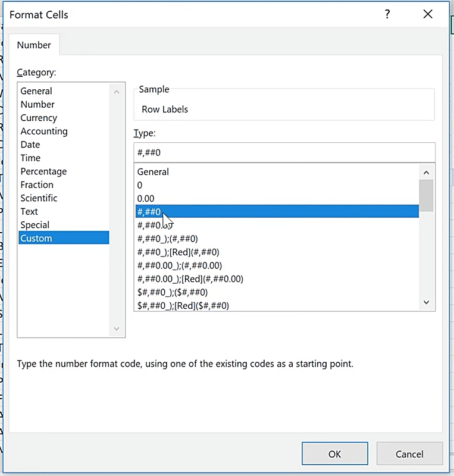Click Category list scroll down arrow
Image resolution: width=454 pixels, height=476 pixels.
pos(116,328)
